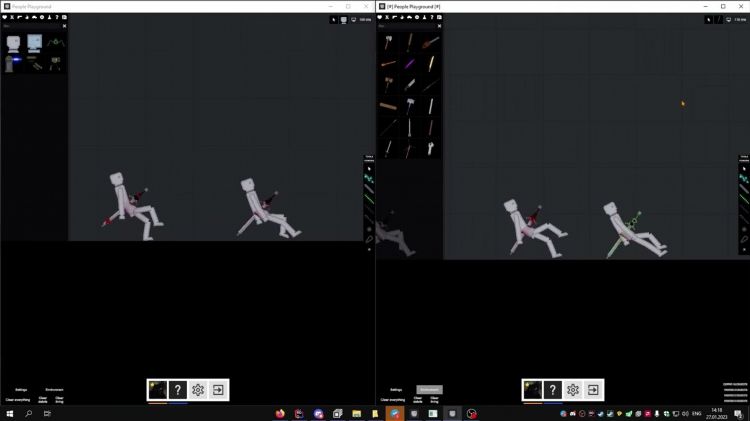Select the chainsaw item
750x421 pixels.
(430, 42)
